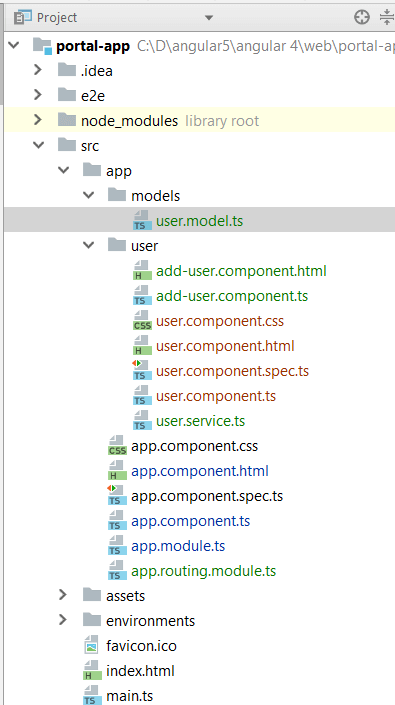
Task: Collapse the src folder
Action: pos(39,145)
